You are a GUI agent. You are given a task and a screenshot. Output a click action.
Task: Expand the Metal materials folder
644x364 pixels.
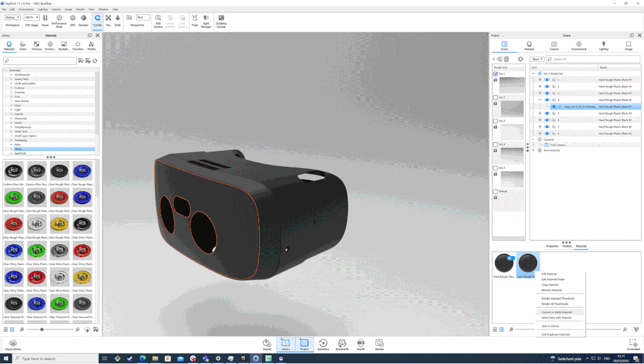click(x=11, y=122)
